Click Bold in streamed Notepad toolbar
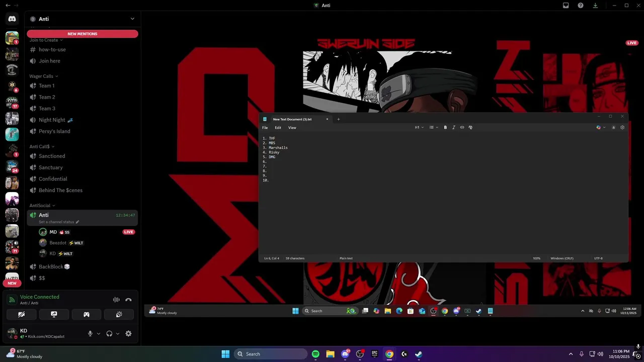This screenshot has height=362, width=644. click(445, 127)
